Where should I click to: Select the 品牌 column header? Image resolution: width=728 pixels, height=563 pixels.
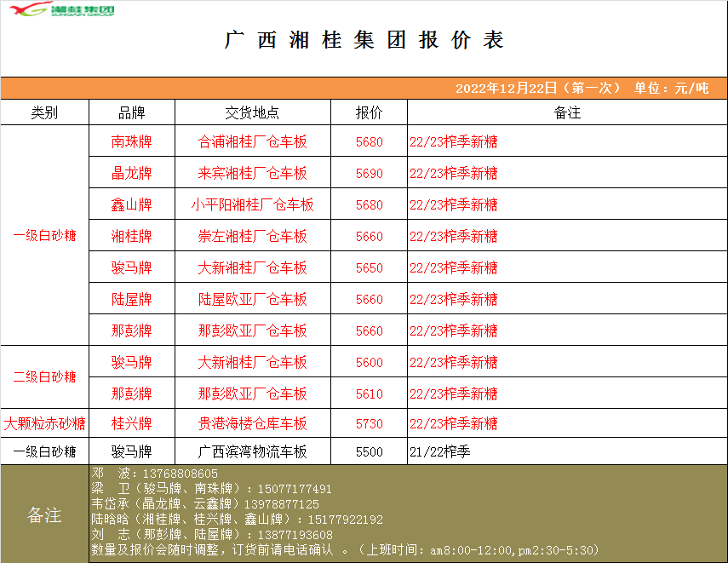tap(132, 112)
